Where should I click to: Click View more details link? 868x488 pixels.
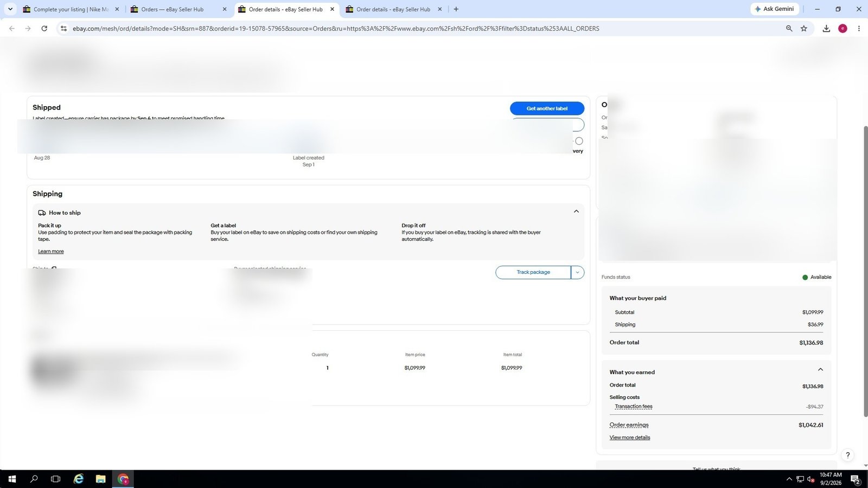629,438
